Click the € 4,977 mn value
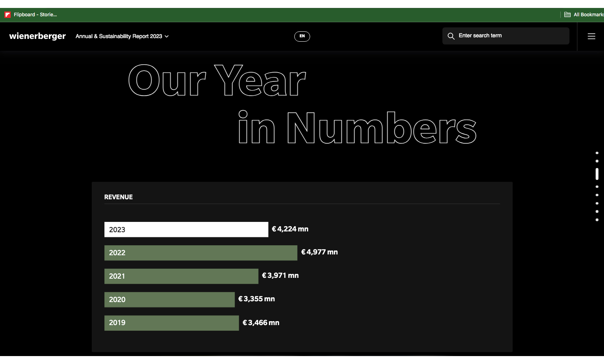Image resolution: width=604 pixels, height=364 pixels. click(x=319, y=252)
